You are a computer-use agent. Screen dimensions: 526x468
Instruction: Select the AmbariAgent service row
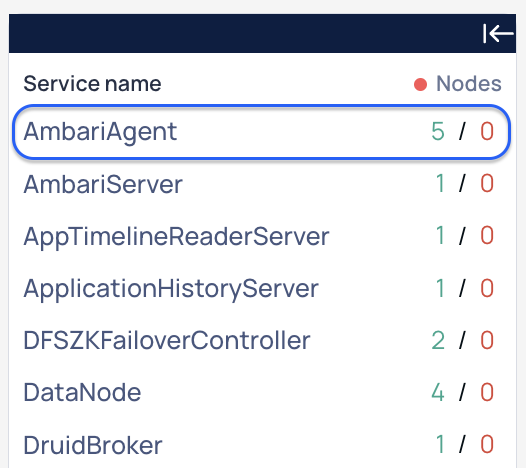click(x=261, y=132)
